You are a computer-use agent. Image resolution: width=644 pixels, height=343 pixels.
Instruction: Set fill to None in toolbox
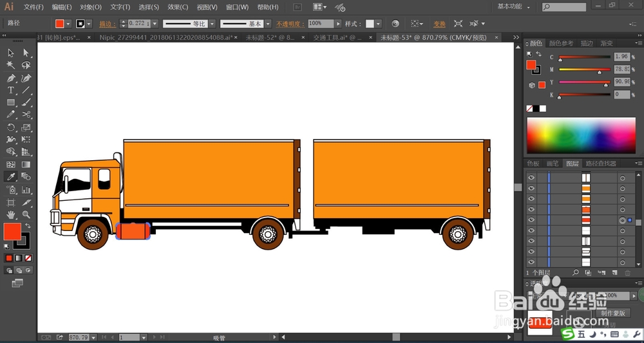point(28,258)
